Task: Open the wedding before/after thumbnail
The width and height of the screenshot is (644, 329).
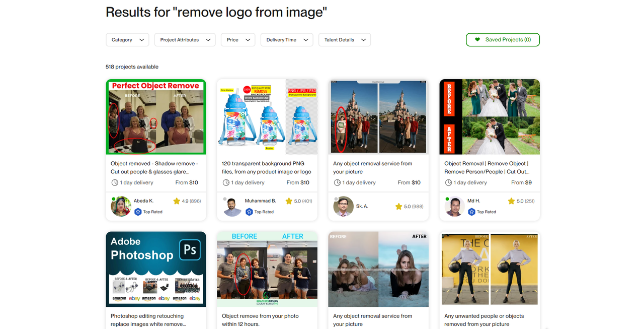Action: coord(490,117)
